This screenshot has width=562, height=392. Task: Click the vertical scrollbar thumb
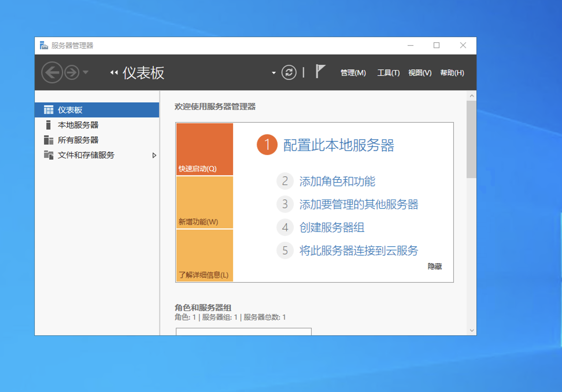(x=471, y=139)
